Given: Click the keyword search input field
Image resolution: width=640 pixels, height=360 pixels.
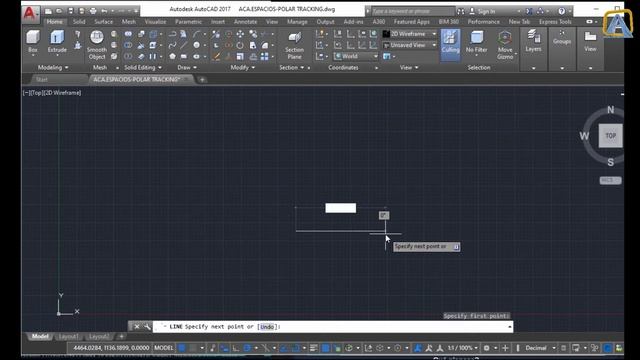Looking at the screenshot, I should point(412,11).
